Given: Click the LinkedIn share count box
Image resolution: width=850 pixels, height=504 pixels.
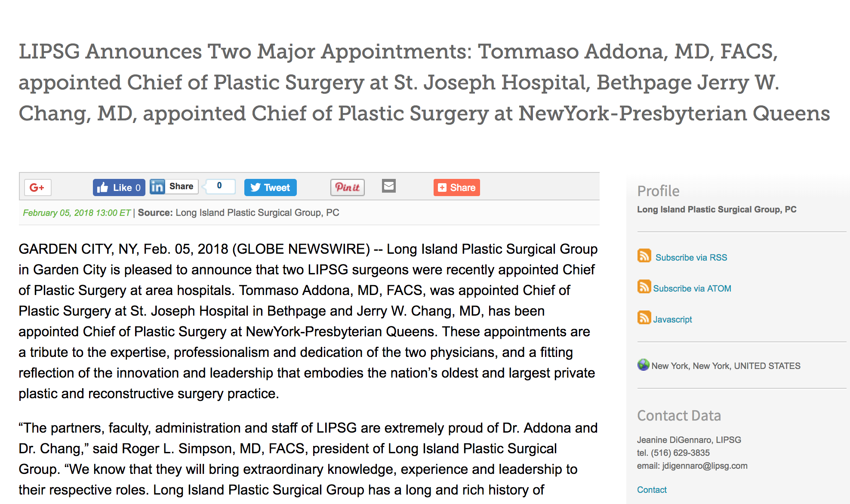Looking at the screenshot, I should [x=219, y=186].
